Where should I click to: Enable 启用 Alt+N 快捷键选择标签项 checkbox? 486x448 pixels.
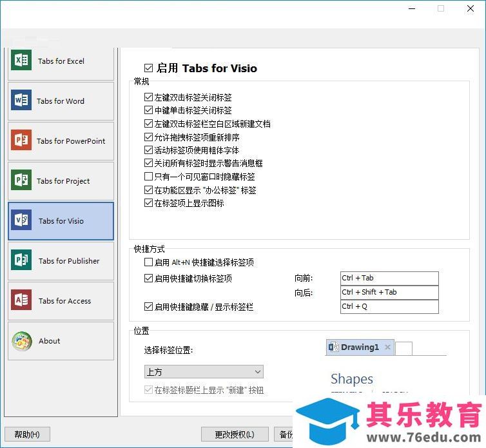click(x=148, y=262)
